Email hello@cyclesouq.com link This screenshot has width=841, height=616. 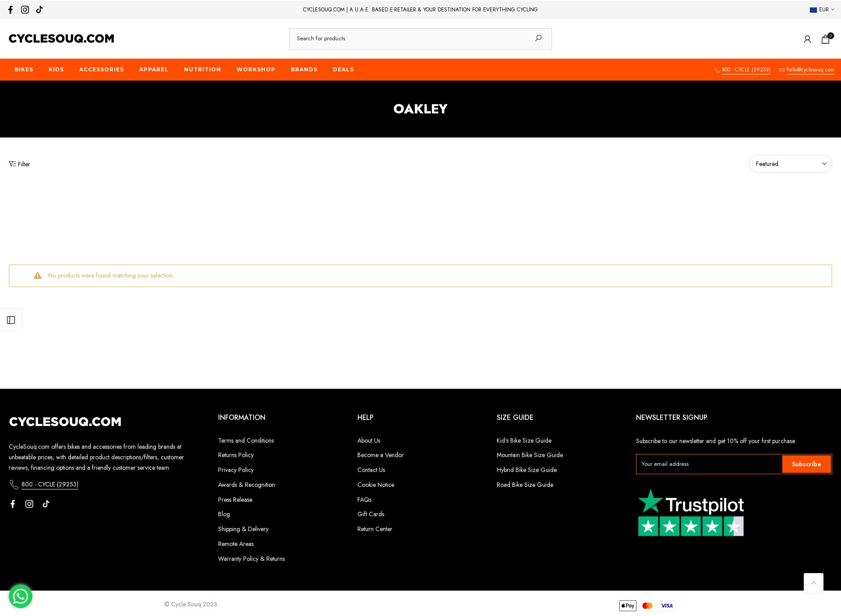click(x=810, y=70)
